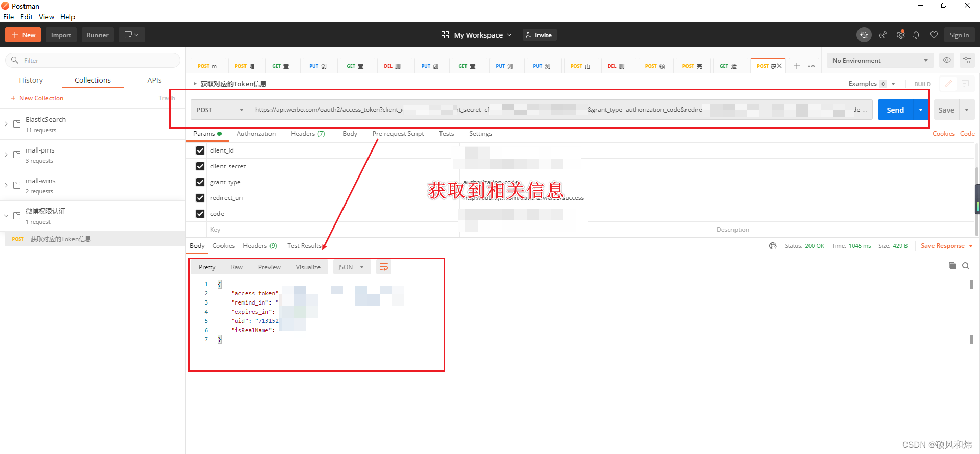
Task: Click the empty Key field
Action: click(333, 230)
